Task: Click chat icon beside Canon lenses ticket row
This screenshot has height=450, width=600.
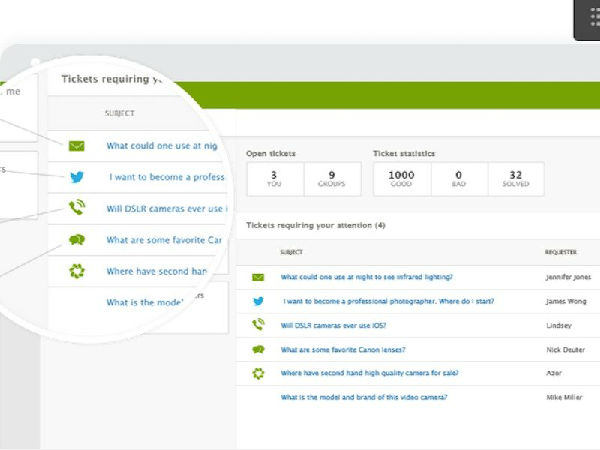Action: (x=258, y=349)
